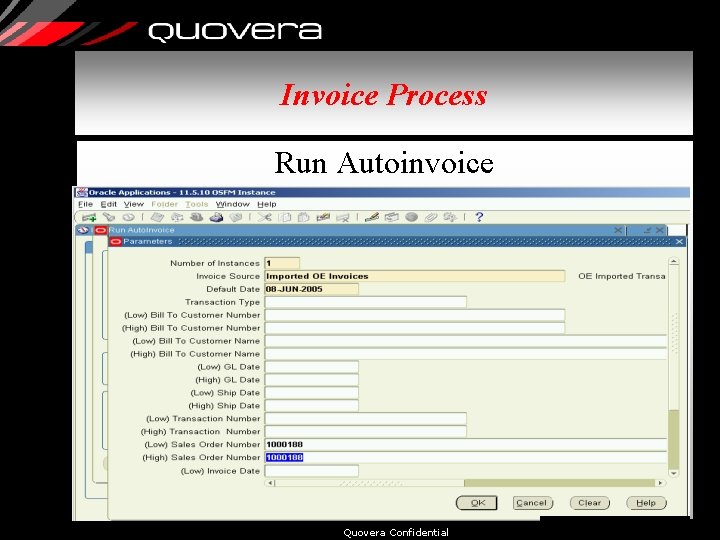Click the (Low) Invoice Date field
The image size is (720, 540).
pyautogui.click(x=311, y=471)
